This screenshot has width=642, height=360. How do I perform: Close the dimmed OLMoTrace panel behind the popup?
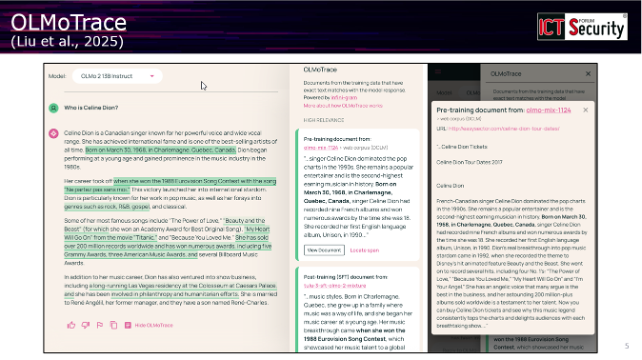[x=588, y=74]
